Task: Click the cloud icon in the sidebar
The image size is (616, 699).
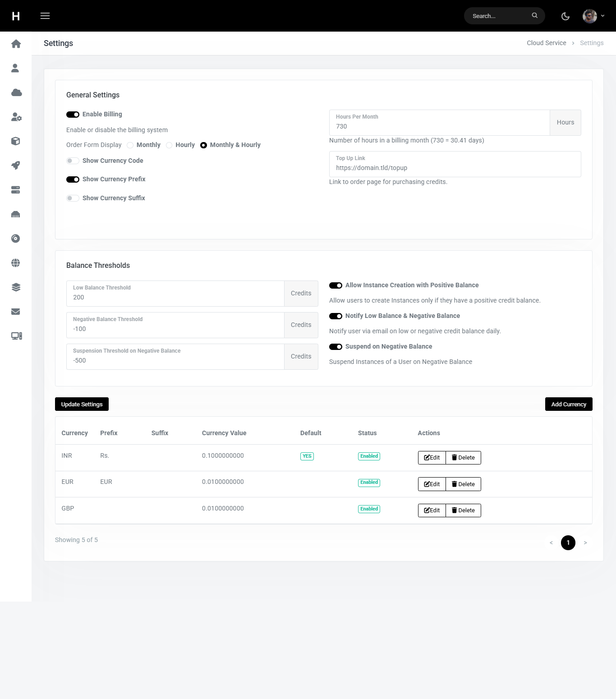Action: tap(16, 92)
